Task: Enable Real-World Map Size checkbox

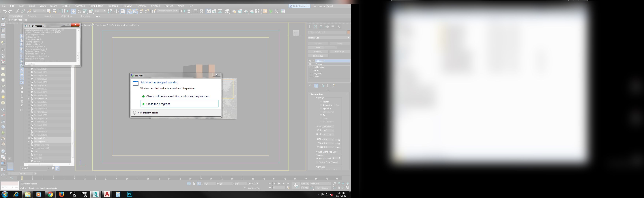Action: point(317,152)
